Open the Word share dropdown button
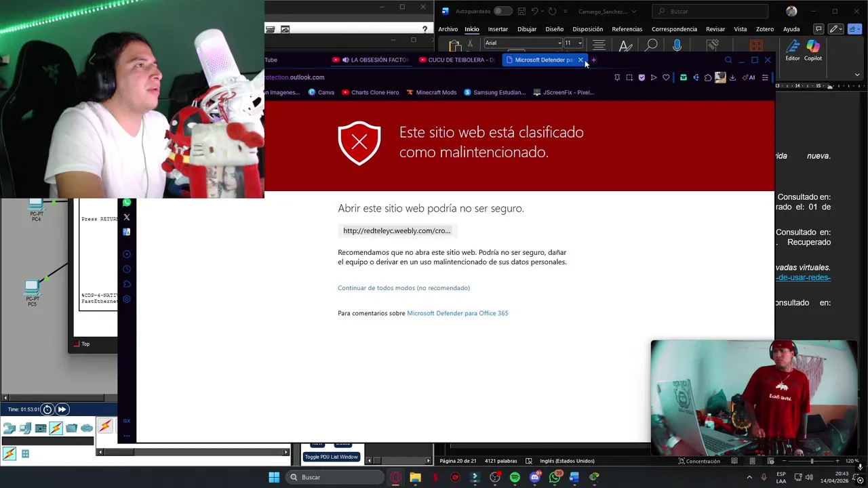868x488 pixels. (x=855, y=29)
